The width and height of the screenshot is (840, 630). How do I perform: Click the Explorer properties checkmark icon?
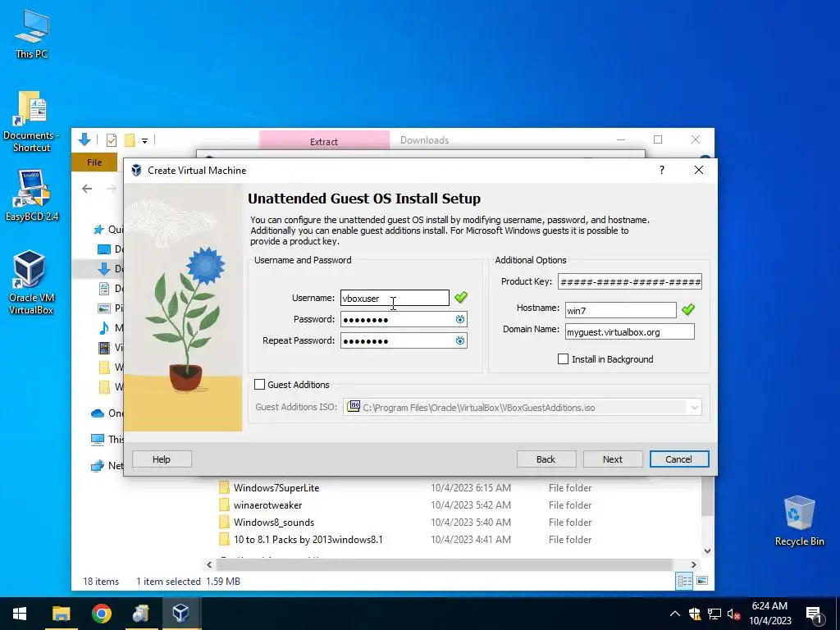click(112, 140)
